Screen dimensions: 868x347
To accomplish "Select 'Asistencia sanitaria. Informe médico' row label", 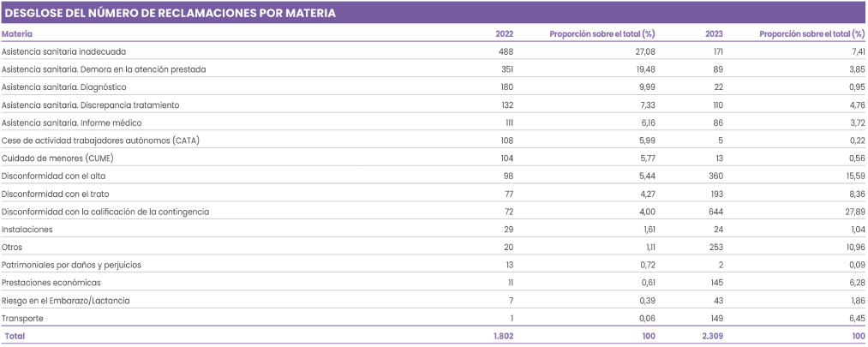I will pos(72,123).
